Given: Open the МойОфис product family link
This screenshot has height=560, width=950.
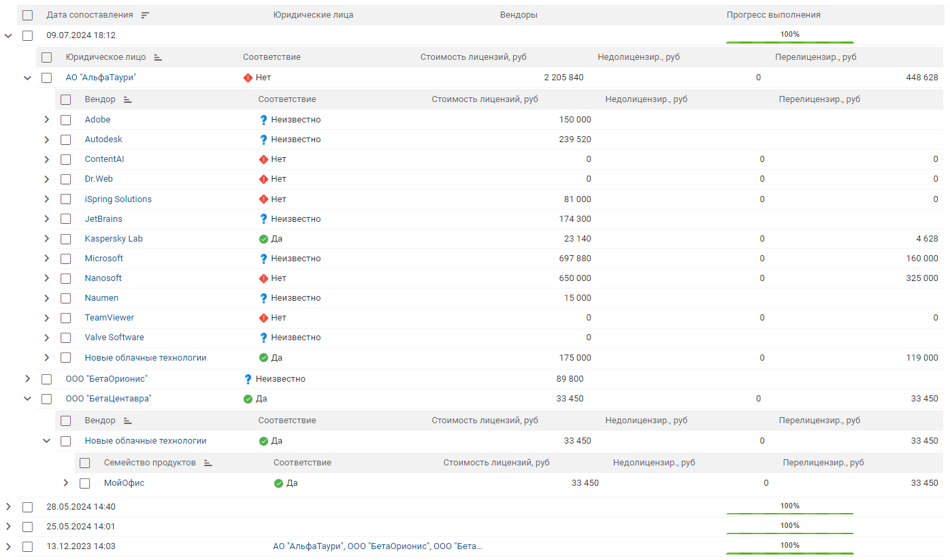Looking at the screenshot, I should pos(125,482).
